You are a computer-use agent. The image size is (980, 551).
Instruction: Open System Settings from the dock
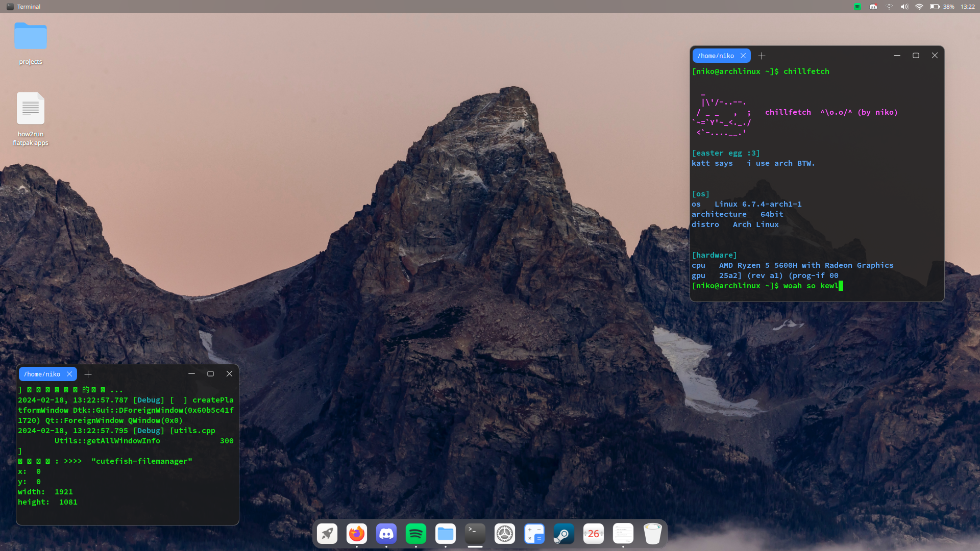505,534
